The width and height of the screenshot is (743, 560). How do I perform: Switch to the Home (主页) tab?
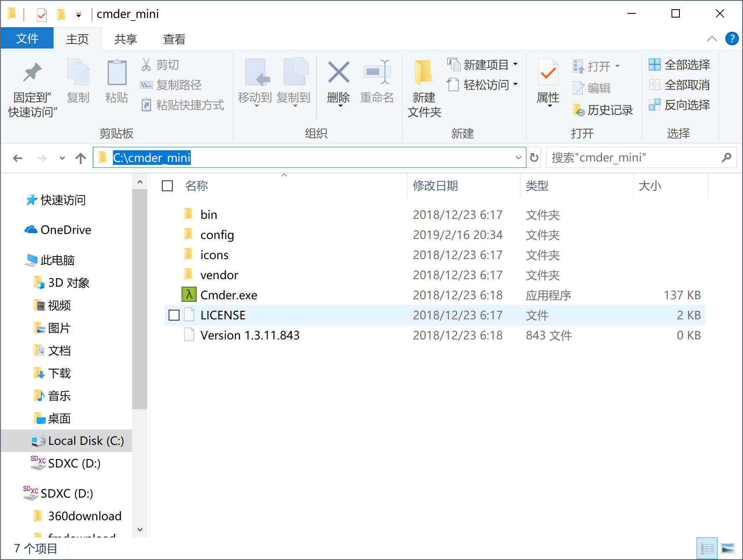pyautogui.click(x=77, y=39)
